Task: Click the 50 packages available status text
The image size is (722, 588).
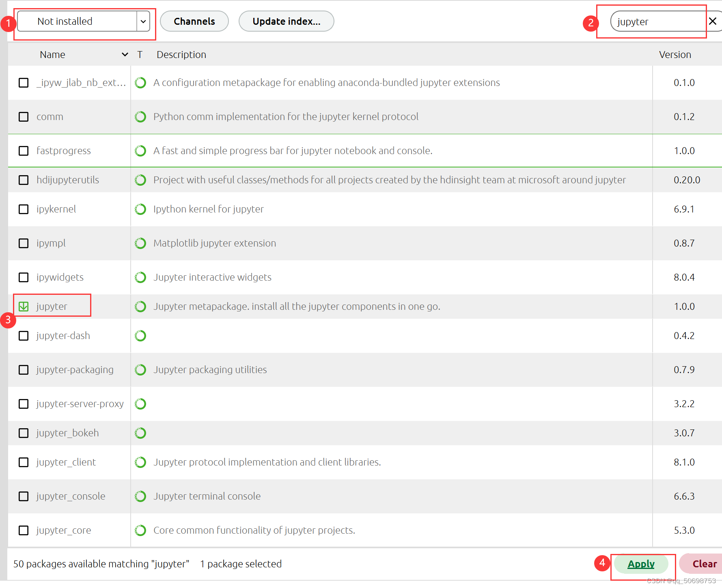Action: pos(101,564)
